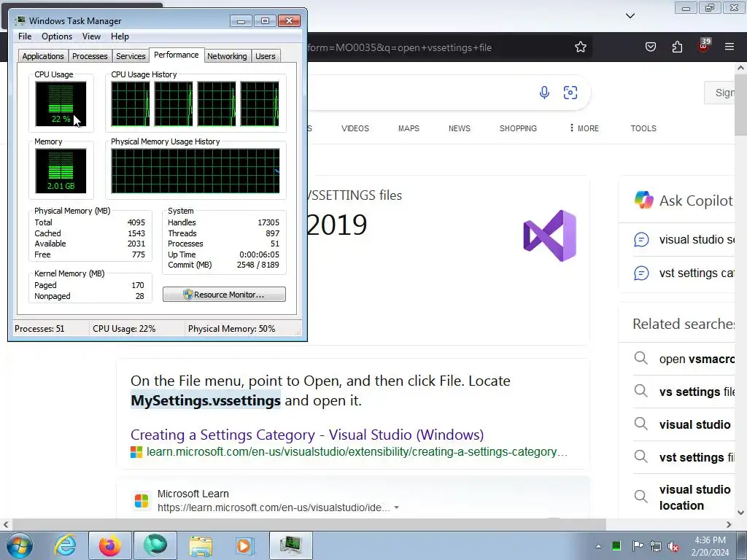Expand the MORE search options
747x560 pixels.
tap(584, 128)
